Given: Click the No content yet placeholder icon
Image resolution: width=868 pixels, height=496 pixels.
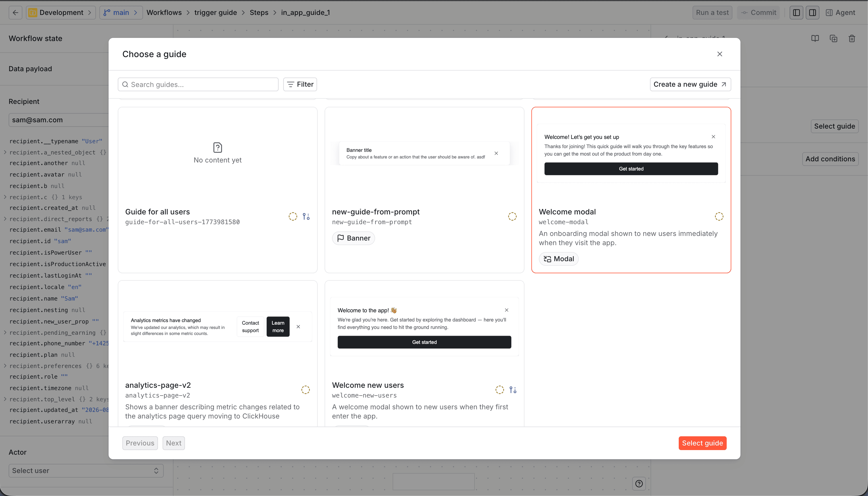Looking at the screenshot, I should (x=217, y=148).
